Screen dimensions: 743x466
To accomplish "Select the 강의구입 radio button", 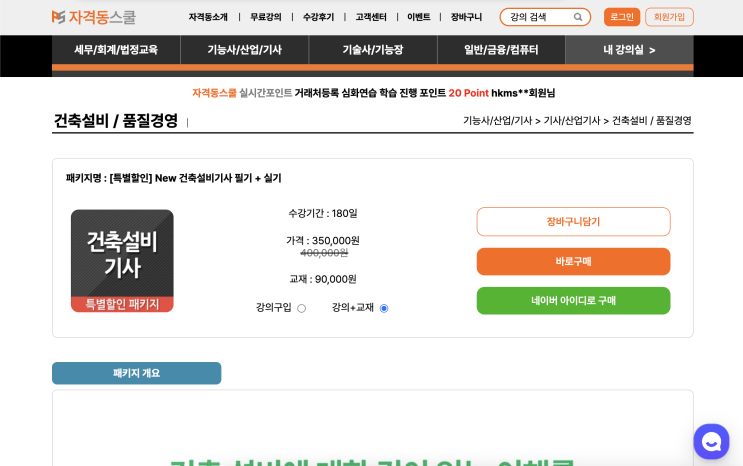I will (301, 308).
